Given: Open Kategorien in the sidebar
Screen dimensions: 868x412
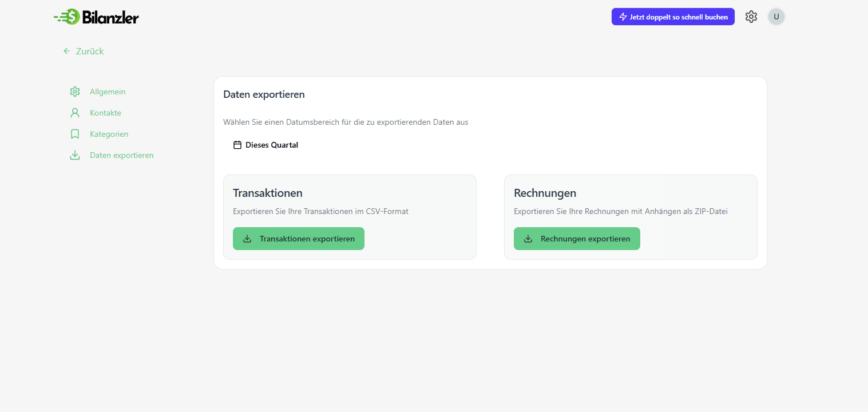Looking at the screenshot, I should (x=109, y=134).
